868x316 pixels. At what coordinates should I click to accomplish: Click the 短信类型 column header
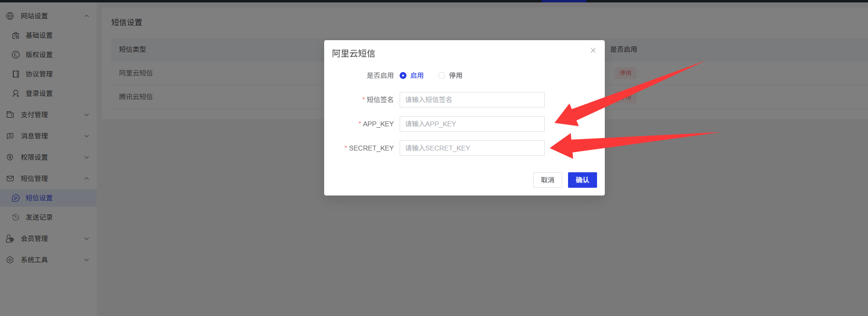click(x=133, y=49)
